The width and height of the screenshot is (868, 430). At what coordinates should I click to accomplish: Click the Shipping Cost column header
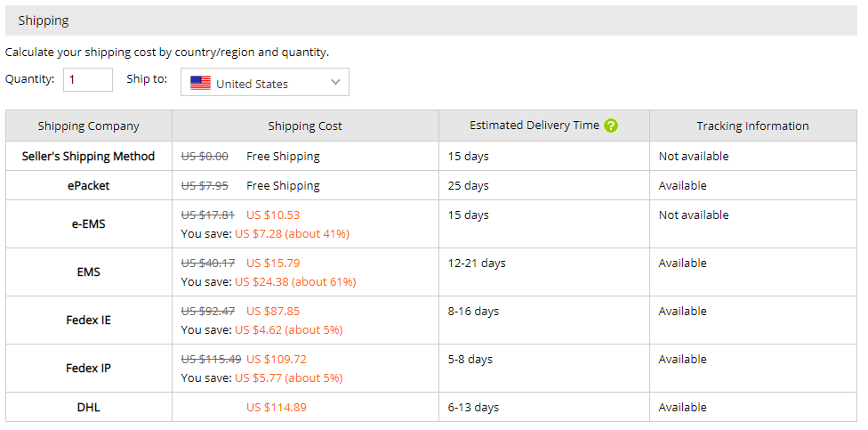305,126
